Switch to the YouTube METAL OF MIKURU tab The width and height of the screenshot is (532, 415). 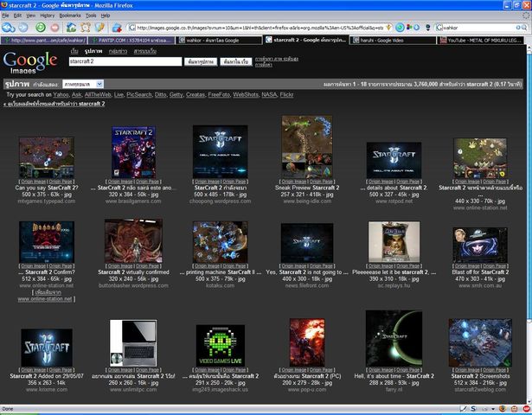coord(481,41)
